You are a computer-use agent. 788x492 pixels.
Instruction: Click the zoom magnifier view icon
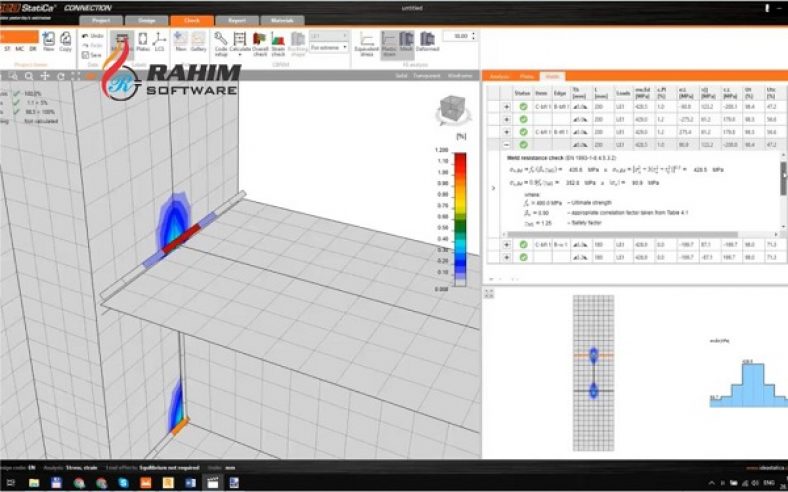29,76
